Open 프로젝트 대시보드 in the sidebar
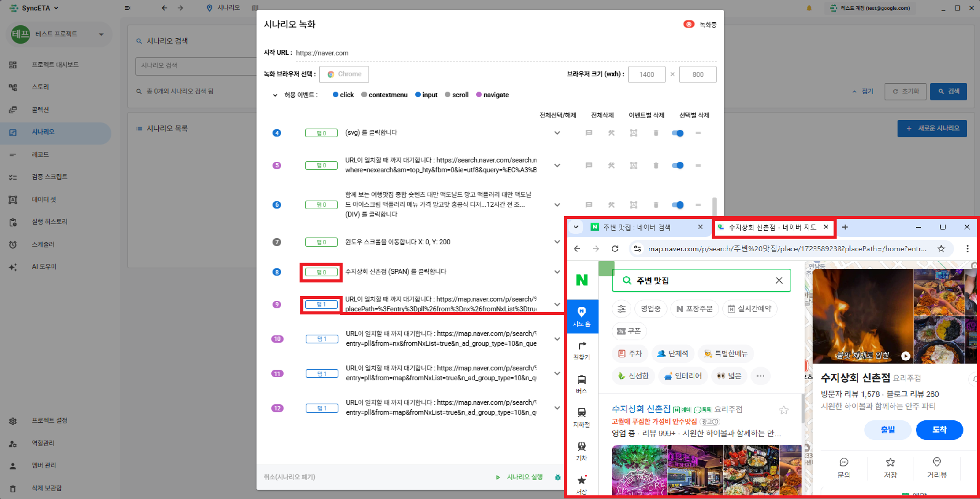This screenshot has height=499, width=980. pyautogui.click(x=55, y=65)
